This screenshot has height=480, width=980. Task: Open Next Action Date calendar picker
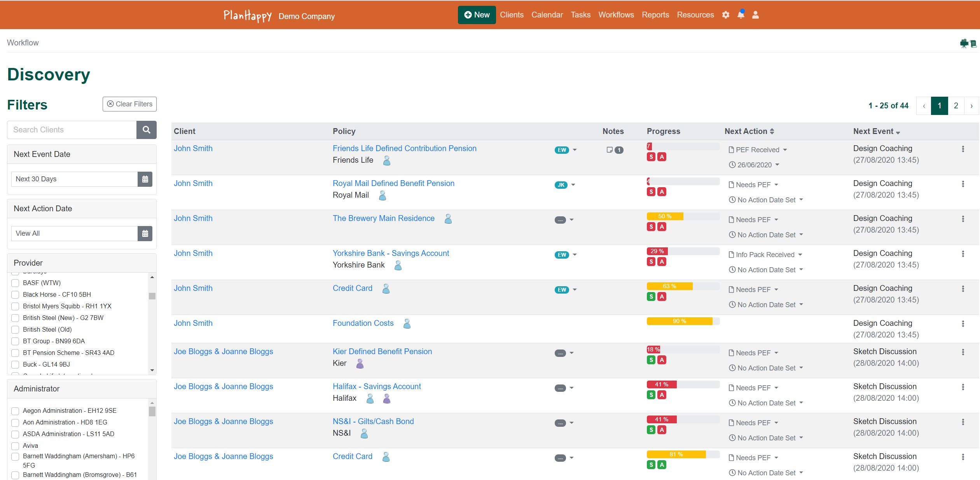(x=145, y=233)
